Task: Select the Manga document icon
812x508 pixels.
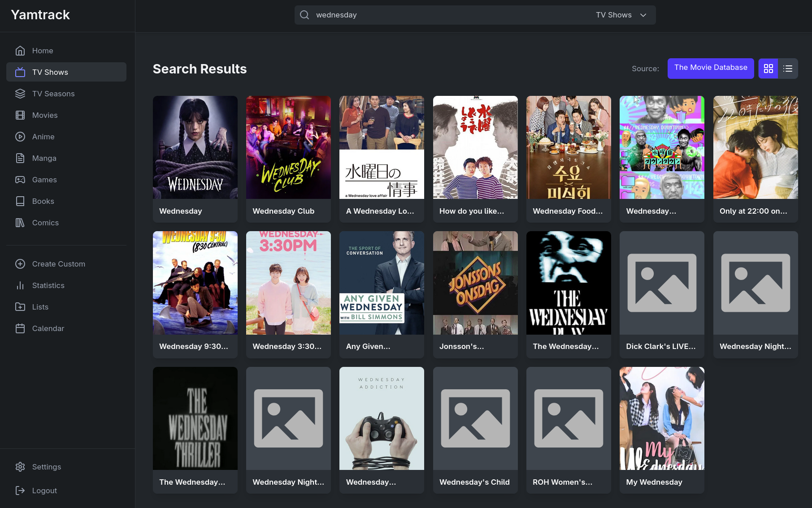Action: coord(20,158)
